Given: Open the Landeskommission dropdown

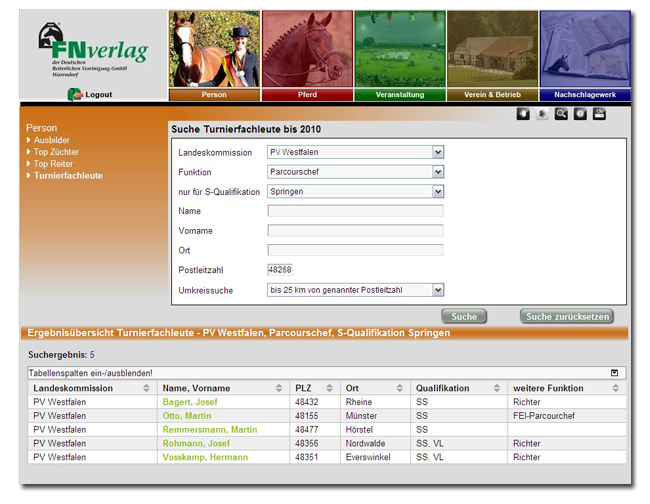Looking at the screenshot, I should pos(438,152).
